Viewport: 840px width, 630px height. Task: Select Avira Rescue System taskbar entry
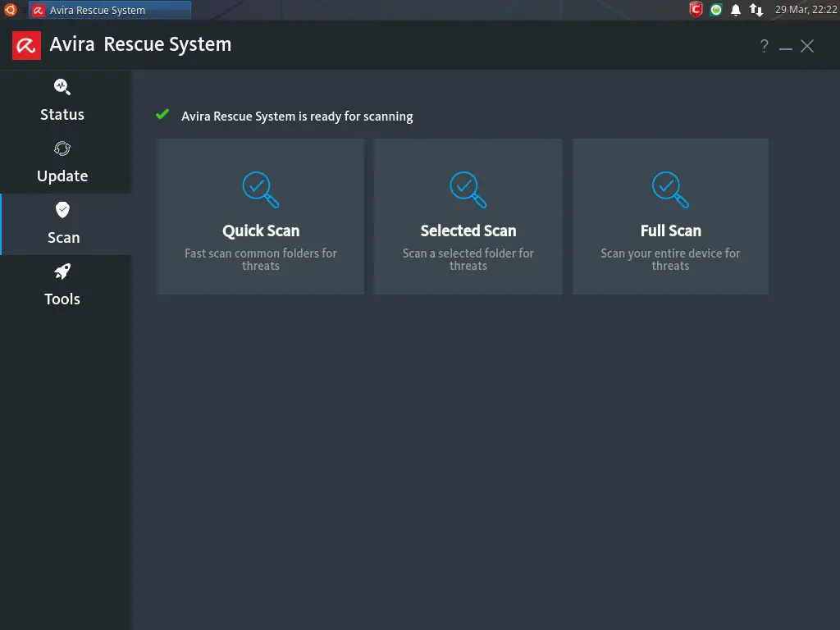click(110, 11)
